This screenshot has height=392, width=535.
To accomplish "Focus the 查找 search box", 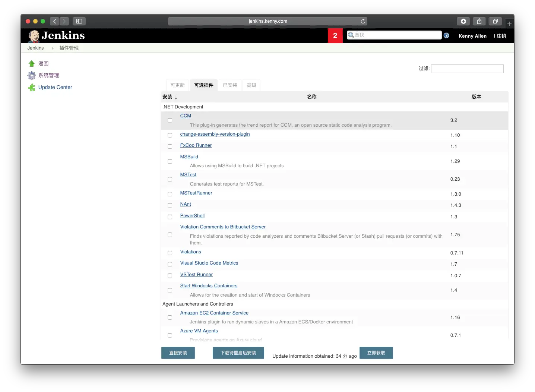I will pos(394,35).
